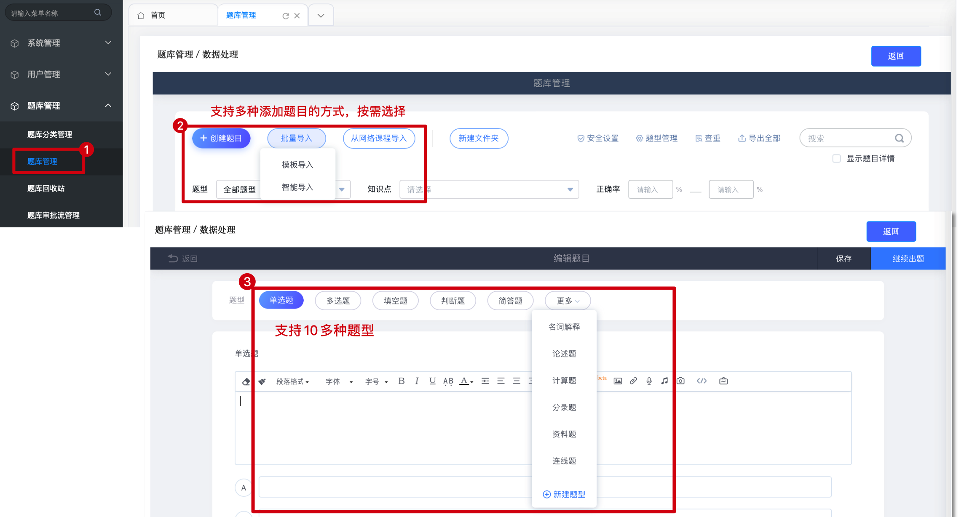Click the code view icon
The width and height of the screenshot is (980, 517).
(702, 381)
